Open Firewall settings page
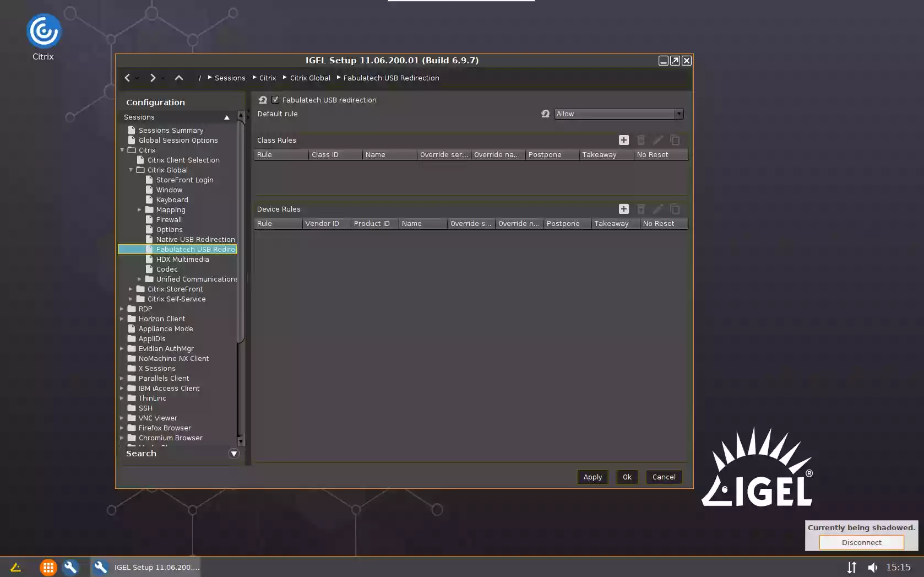 pyautogui.click(x=169, y=219)
